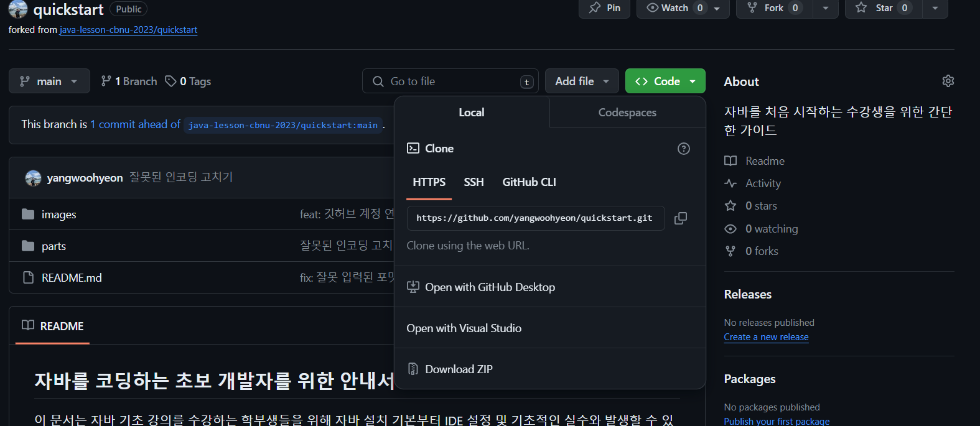980x426 pixels.
Task: Toggle the green Code dropdown button
Action: (x=665, y=81)
